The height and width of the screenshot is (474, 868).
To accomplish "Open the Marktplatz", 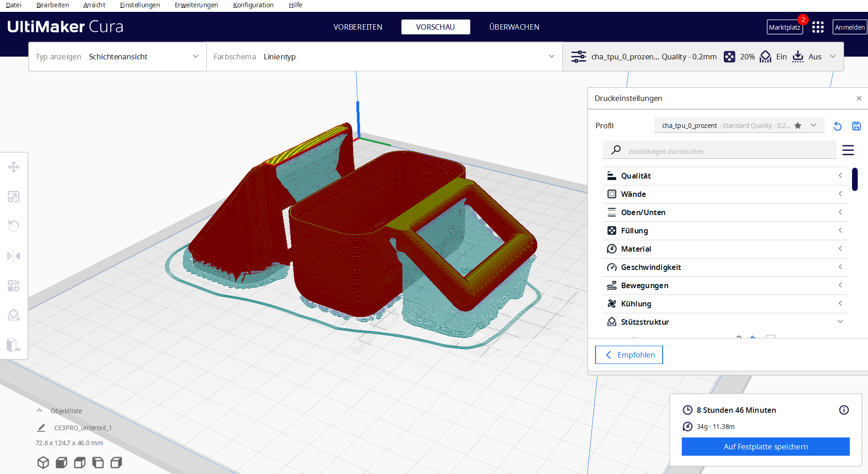I will coord(785,27).
